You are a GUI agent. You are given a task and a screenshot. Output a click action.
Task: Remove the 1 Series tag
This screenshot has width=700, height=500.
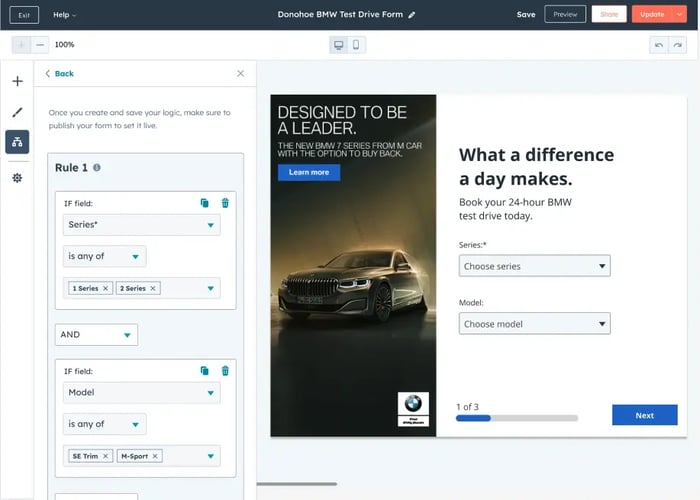[x=105, y=288]
